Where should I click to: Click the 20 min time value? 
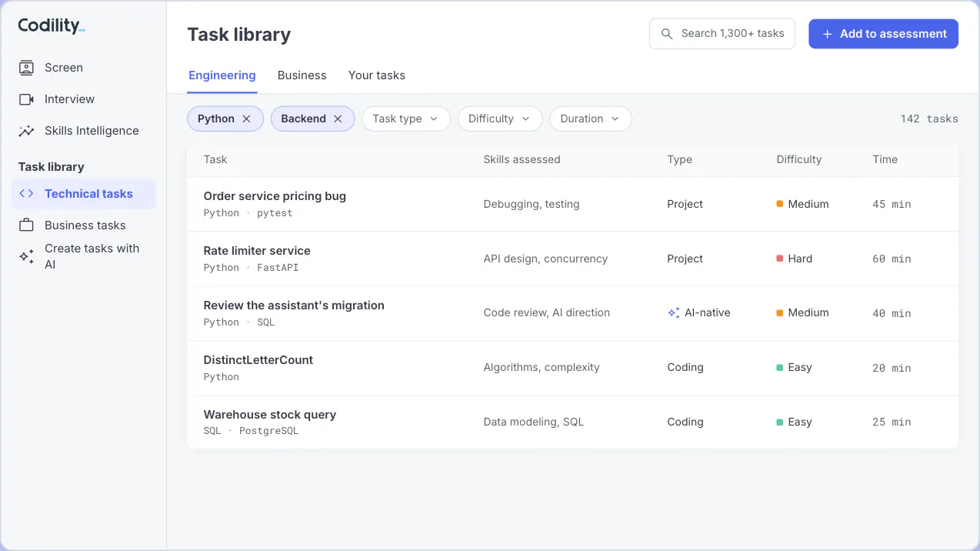[x=892, y=368]
